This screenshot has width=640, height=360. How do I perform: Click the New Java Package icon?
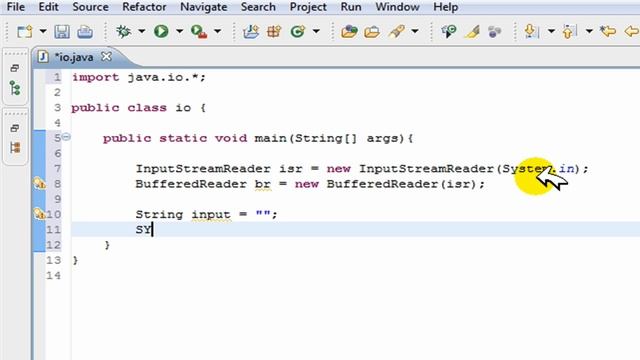[274, 31]
